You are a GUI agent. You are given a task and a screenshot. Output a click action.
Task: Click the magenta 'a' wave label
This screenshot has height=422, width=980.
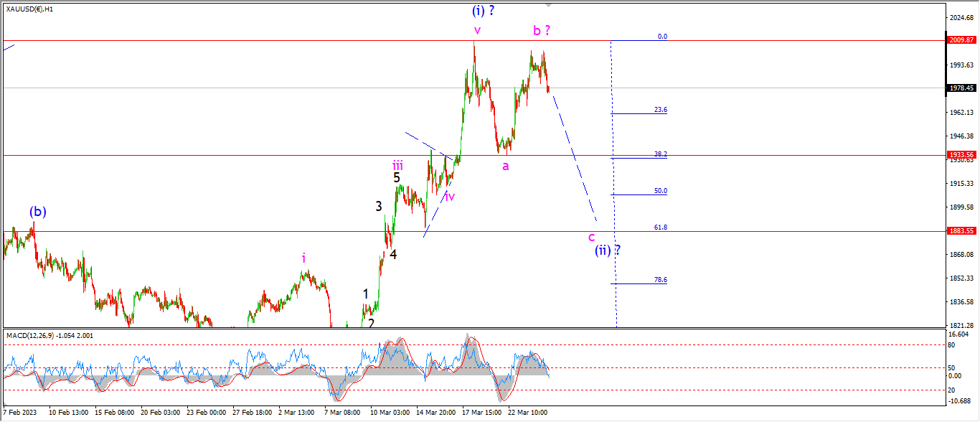point(506,165)
